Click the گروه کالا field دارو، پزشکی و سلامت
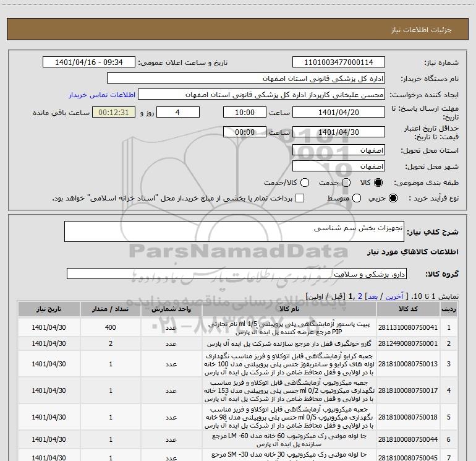 coord(237,274)
